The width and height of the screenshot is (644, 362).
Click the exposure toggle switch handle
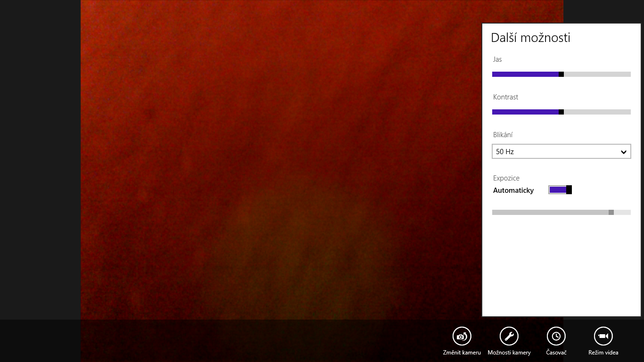(x=569, y=189)
